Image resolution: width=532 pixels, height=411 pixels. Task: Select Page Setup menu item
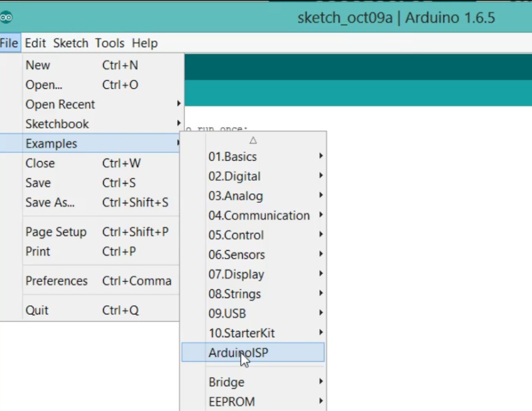(56, 232)
